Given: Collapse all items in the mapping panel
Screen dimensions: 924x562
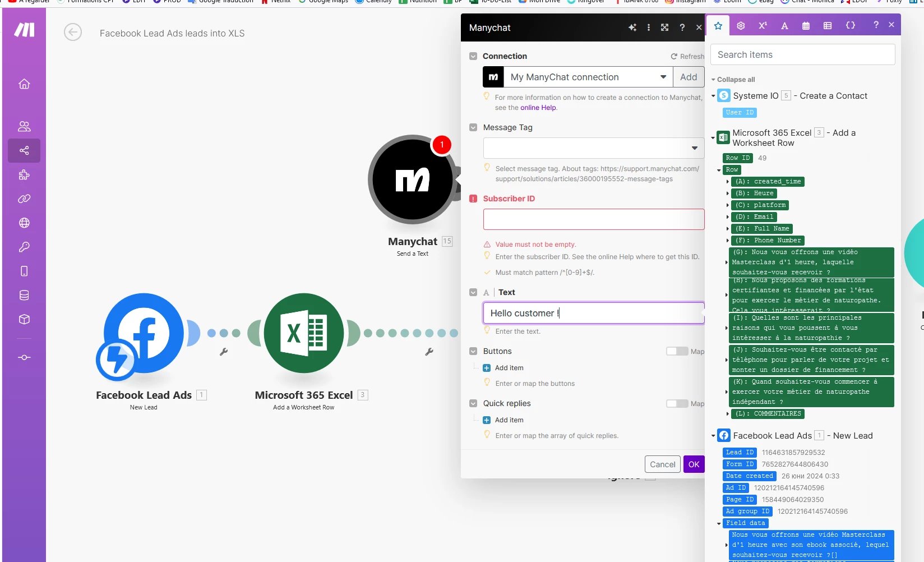Looking at the screenshot, I should (x=733, y=80).
